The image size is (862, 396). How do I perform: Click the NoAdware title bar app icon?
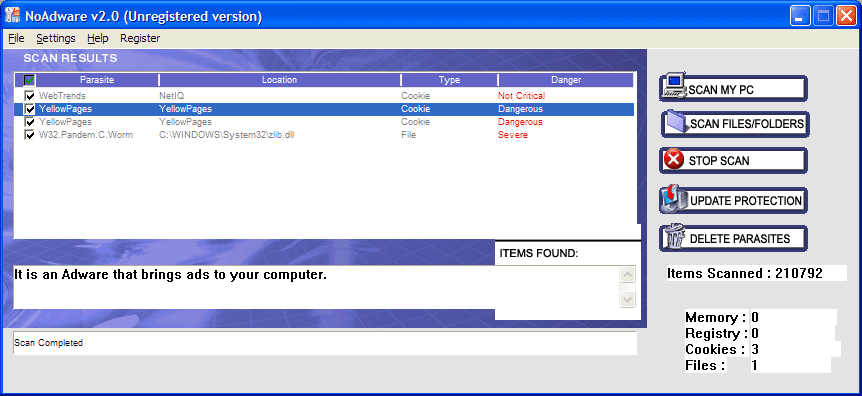pyautogui.click(x=13, y=15)
